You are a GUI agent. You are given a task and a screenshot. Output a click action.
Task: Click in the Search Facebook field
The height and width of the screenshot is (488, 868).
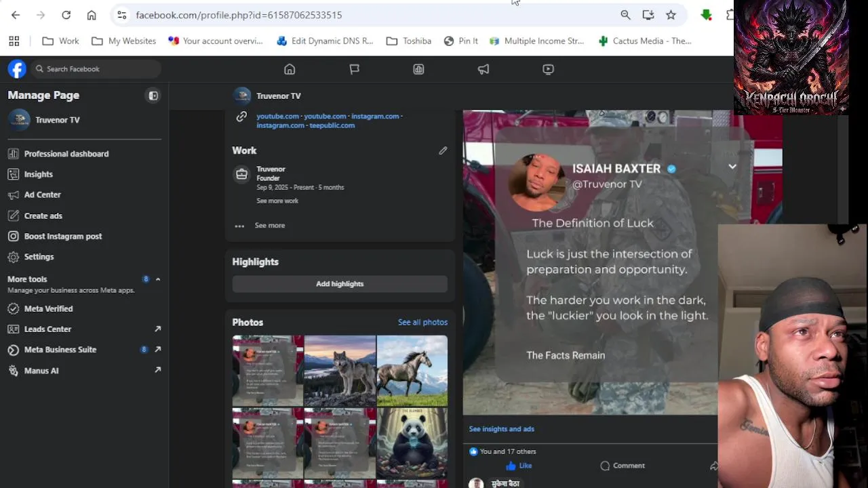(96, 68)
